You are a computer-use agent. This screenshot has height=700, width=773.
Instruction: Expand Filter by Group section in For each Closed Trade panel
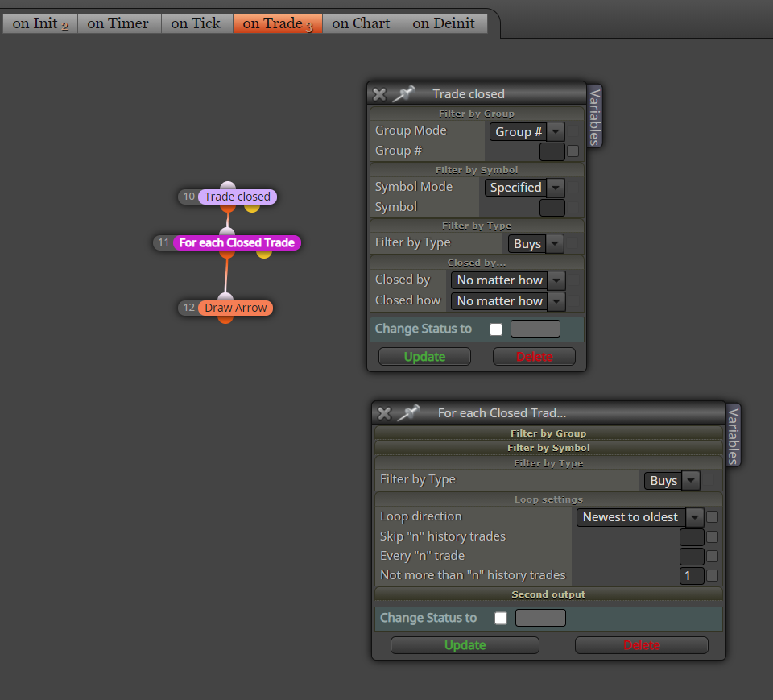click(548, 433)
